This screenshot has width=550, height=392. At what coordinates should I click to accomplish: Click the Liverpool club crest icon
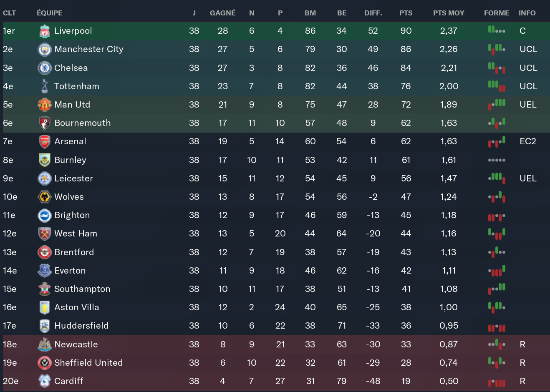point(44,31)
